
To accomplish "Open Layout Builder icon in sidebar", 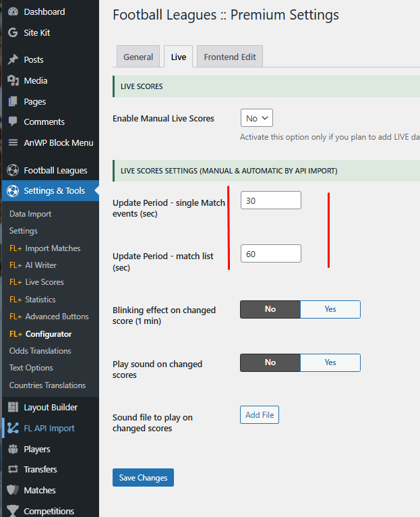I will pyautogui.click(x=13, y=407).
